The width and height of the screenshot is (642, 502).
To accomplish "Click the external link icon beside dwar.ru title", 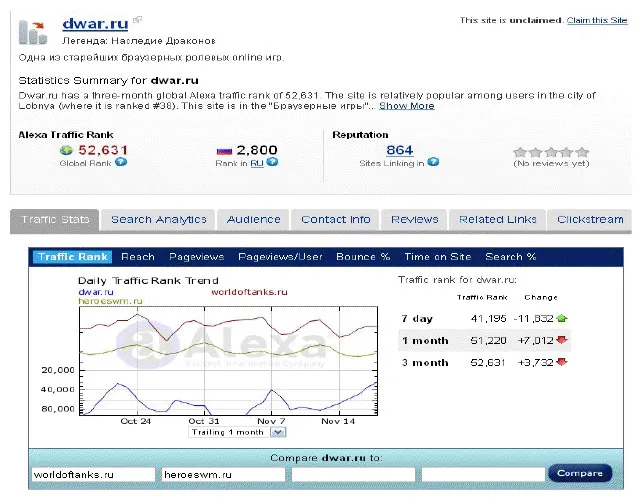I will (x=138, y=20).
